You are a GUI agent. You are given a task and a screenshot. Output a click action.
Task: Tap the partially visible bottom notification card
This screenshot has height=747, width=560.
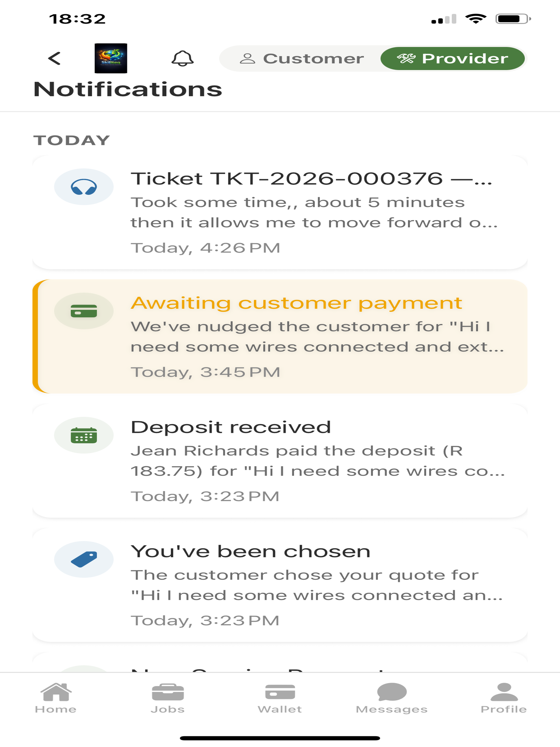[x=280, y=662]
